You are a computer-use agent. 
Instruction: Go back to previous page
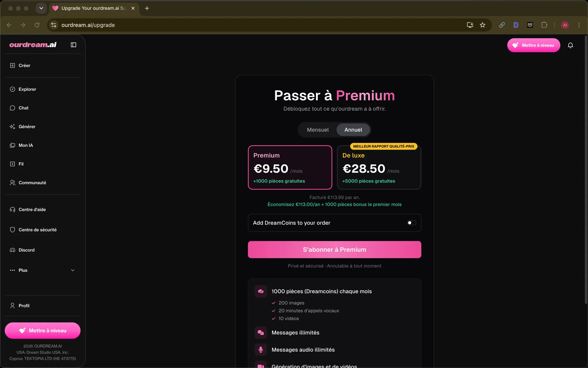[9, 25]
